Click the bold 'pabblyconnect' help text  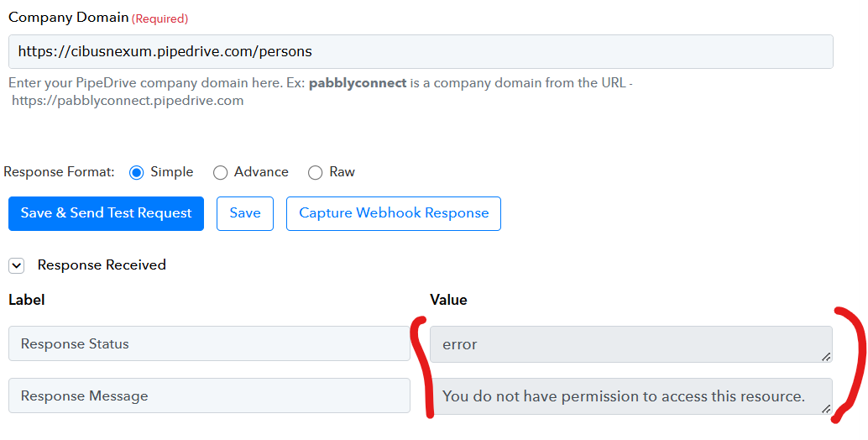coord(358,83)
